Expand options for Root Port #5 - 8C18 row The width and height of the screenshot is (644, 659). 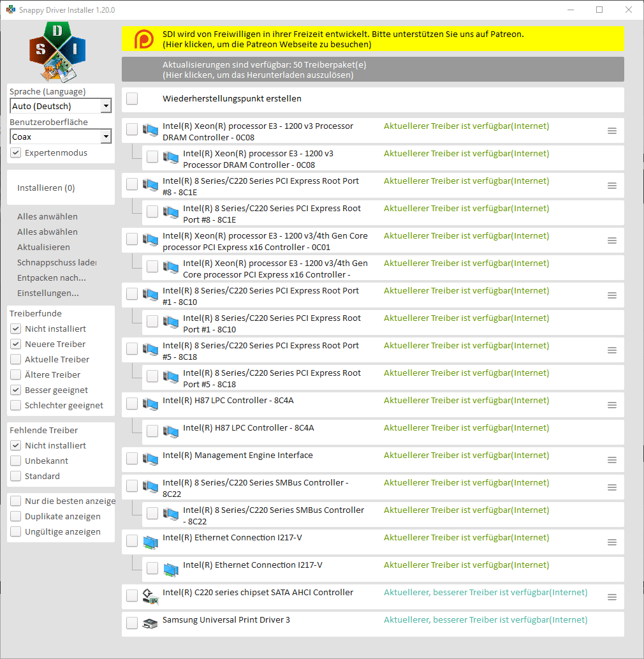(x=612, y=350)
